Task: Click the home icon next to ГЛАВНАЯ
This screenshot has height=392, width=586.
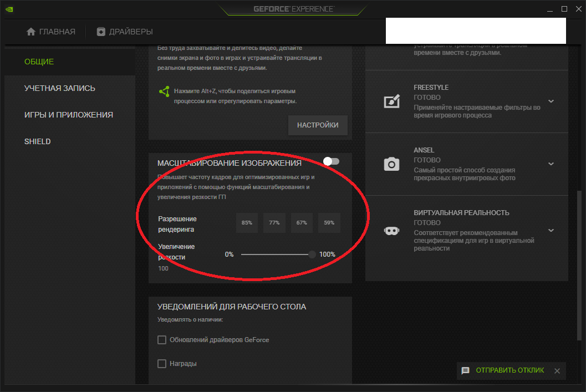Action: pos(31,32)
